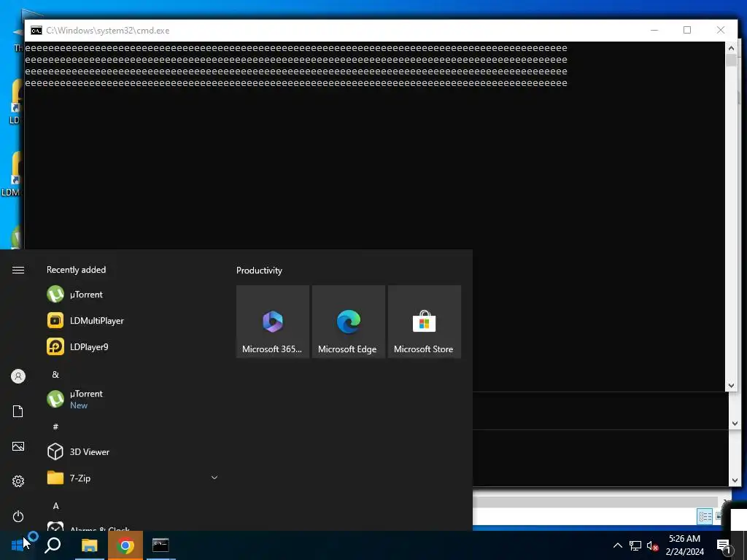Screen dimensions: 747x560
Task: Switch to Google Chrome on the taskbar
Action: tap(125, 545)
